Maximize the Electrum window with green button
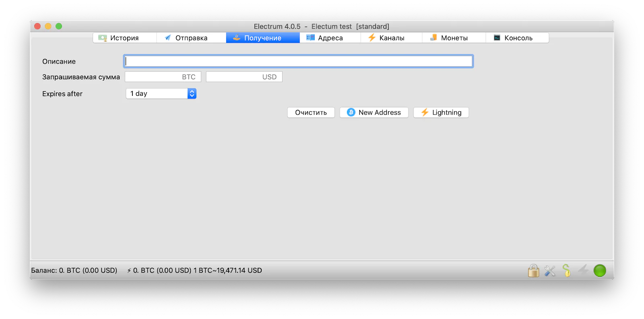Screen dimensions: 644x319 [59, 26]
